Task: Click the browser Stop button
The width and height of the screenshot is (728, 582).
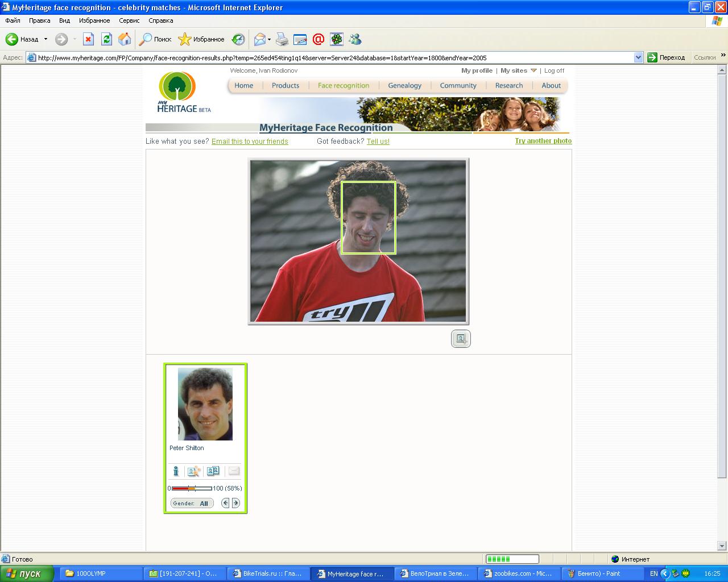Action: (x=88, y=39)
